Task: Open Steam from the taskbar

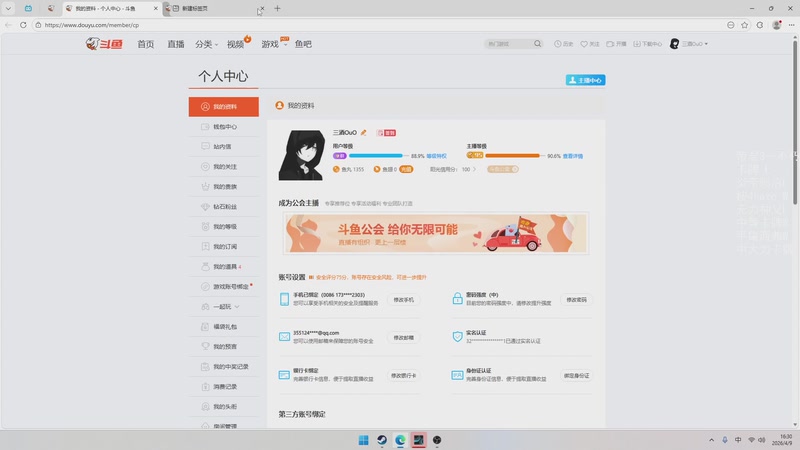Action: tap(382, 440)
